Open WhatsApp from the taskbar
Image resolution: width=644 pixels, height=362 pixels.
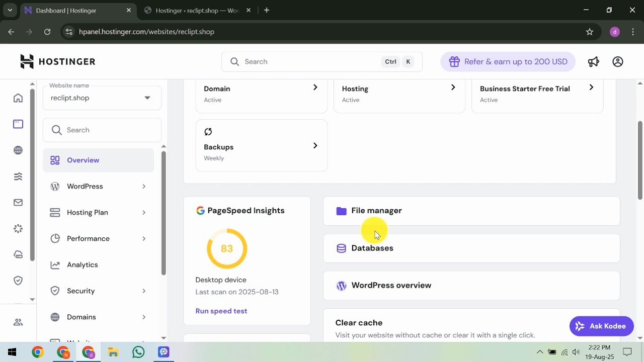pyautogui.click(x=138, y=352)
